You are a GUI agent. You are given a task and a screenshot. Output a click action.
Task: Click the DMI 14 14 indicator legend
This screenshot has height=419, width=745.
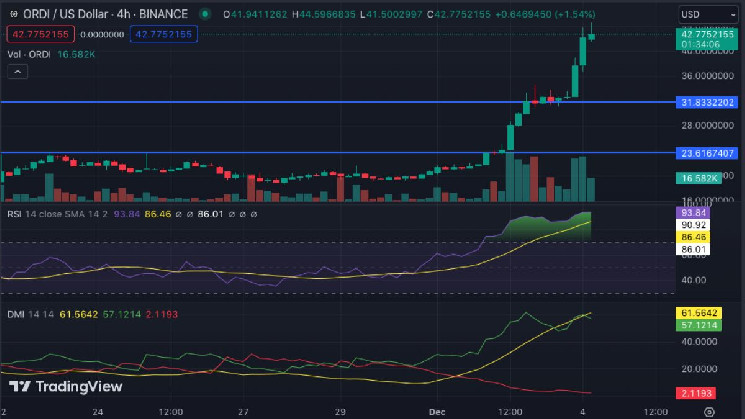click(x=30, y=314)
